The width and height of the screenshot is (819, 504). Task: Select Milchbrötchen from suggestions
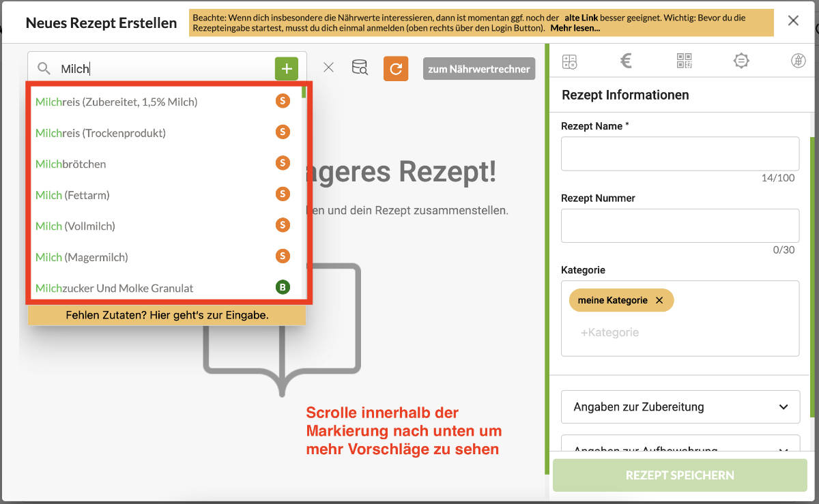(x=71, y=164)
